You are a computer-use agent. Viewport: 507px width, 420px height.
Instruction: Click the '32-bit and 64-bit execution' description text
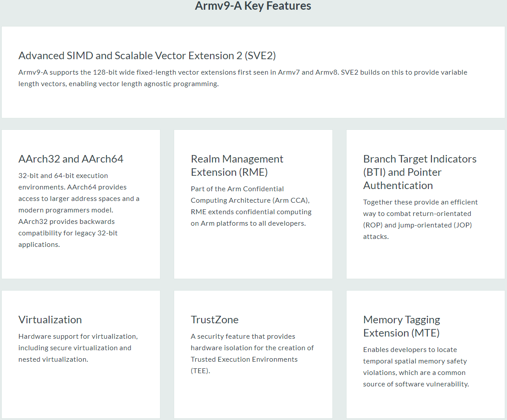(79, 210)
